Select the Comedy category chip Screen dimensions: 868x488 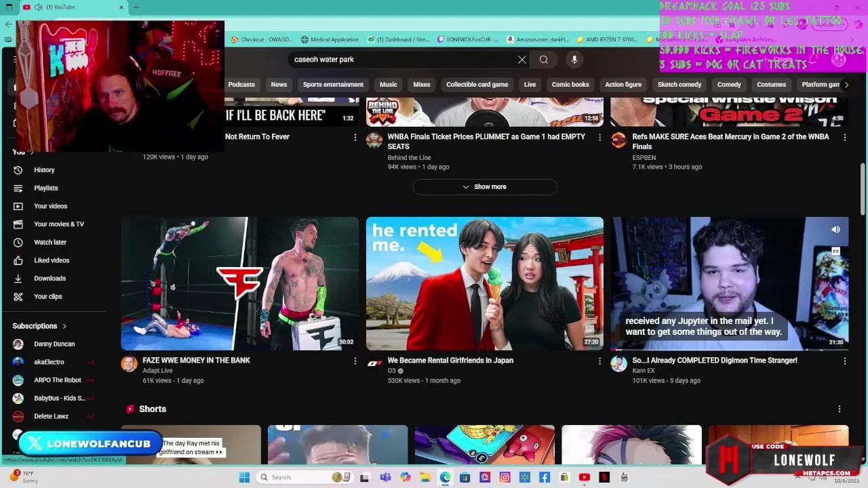[x=729, y=85]
